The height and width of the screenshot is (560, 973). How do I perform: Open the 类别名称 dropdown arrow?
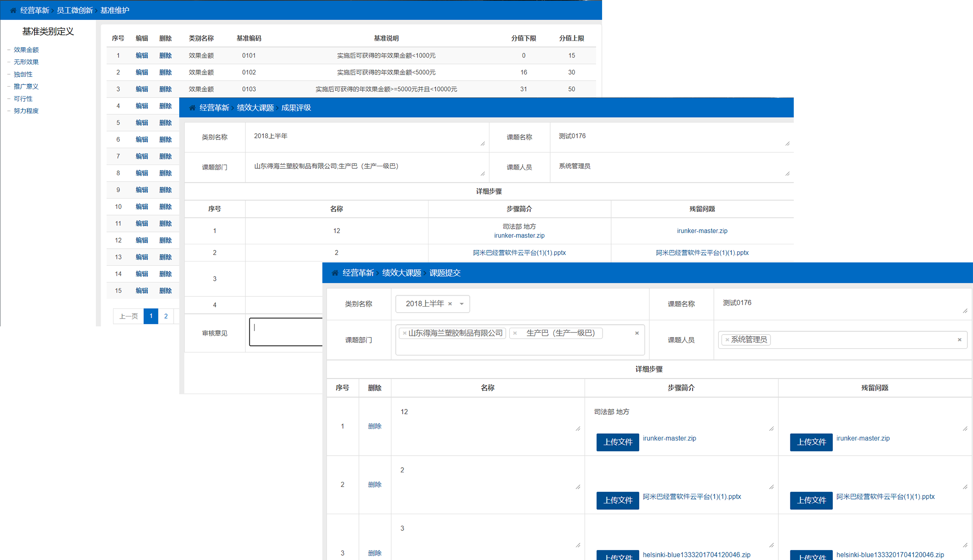pyautogui.click(x=462, y=304)
